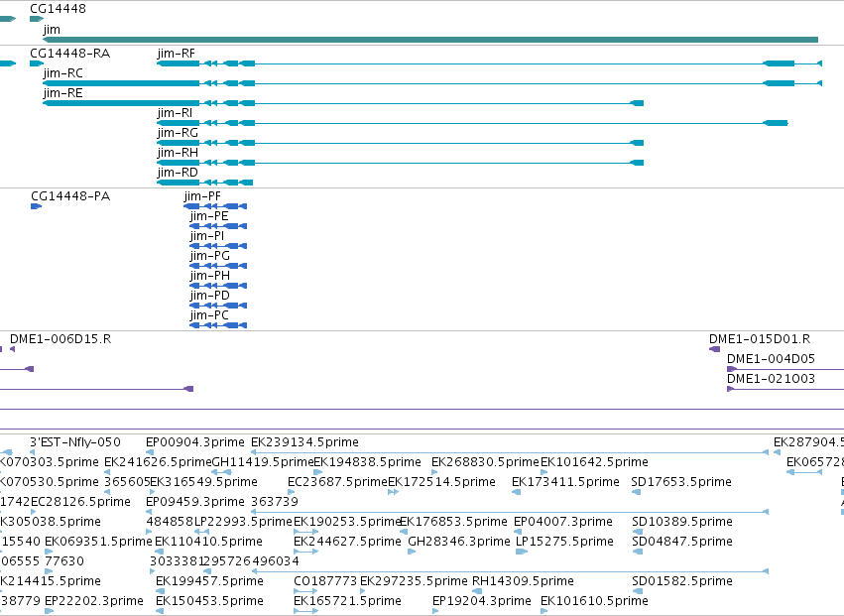This screenshot has height=616, width=844.
Task: Select the EK150453.5prime EST label
Action: (x=209, y=601)
